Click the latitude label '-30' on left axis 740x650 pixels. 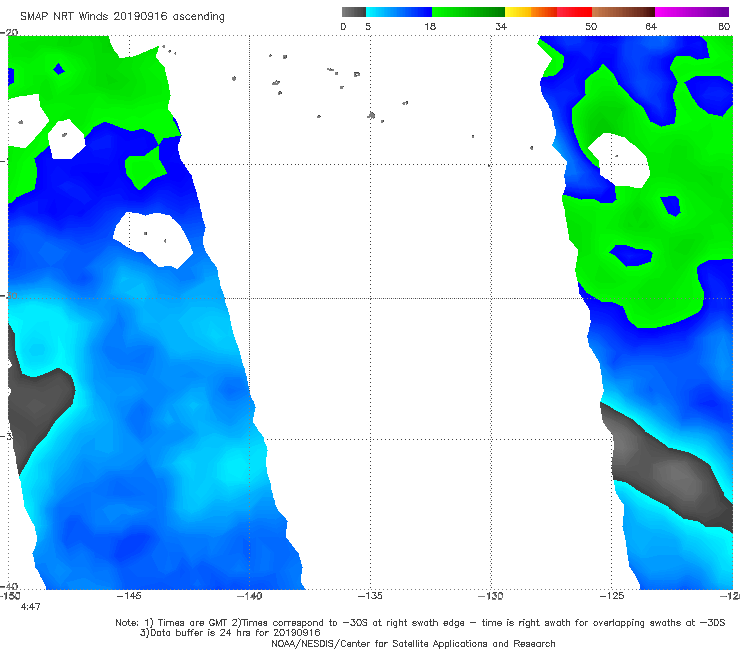pos(10,296)
